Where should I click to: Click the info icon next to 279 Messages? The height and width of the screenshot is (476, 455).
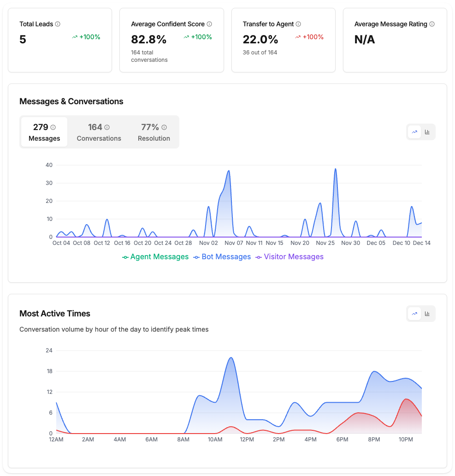[x=53, y=127]
